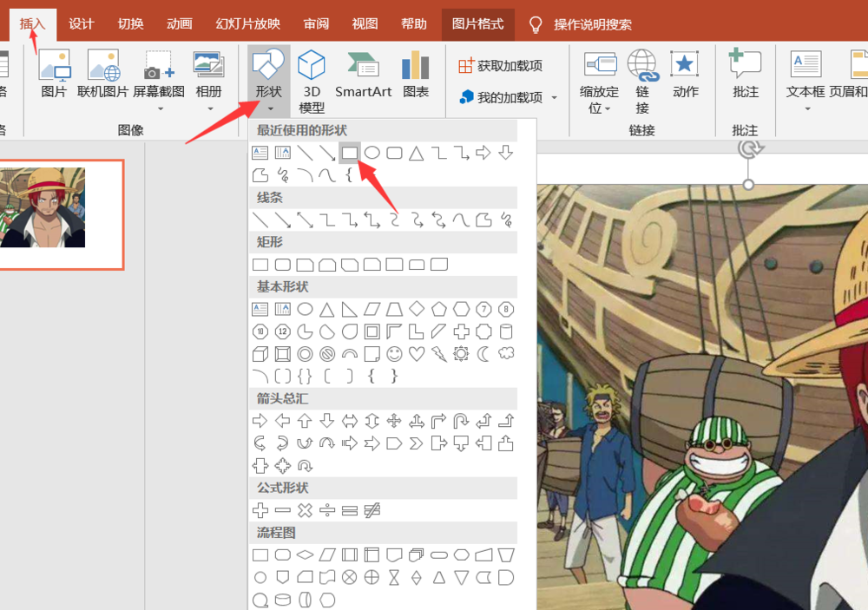Select the highlighted rectangle in recent shapes
Image resolution: width=868 pixels, height=610 pixels.
click(x=349, y=153)
